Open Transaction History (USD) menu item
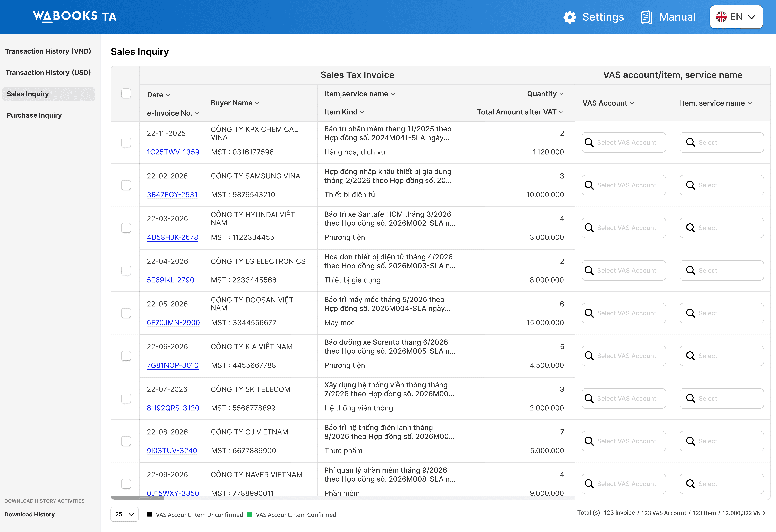The width and height of the screenshot is (776, 532). 48,72
